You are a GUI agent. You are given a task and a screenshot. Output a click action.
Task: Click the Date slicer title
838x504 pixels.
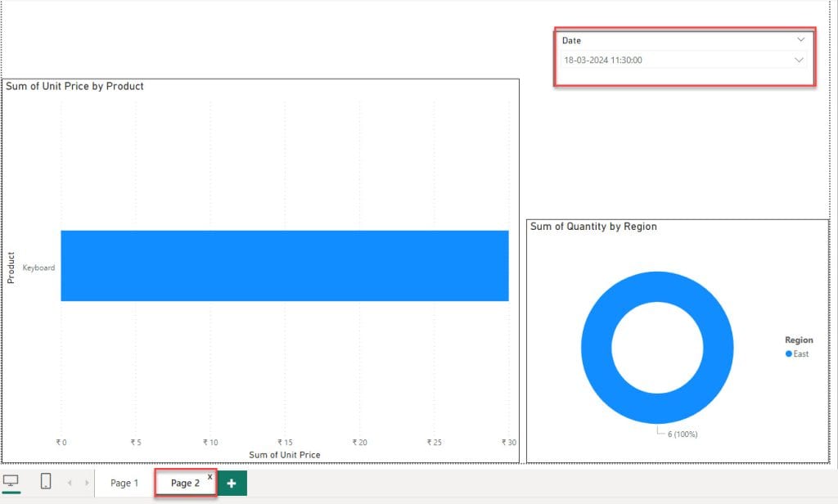click(x=571, y=41)
